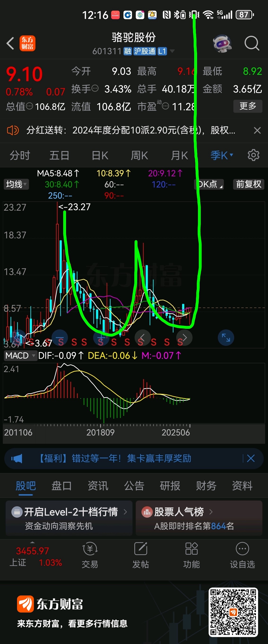
Task: Expand chart to fullscreen
Action: click(226, 338)
